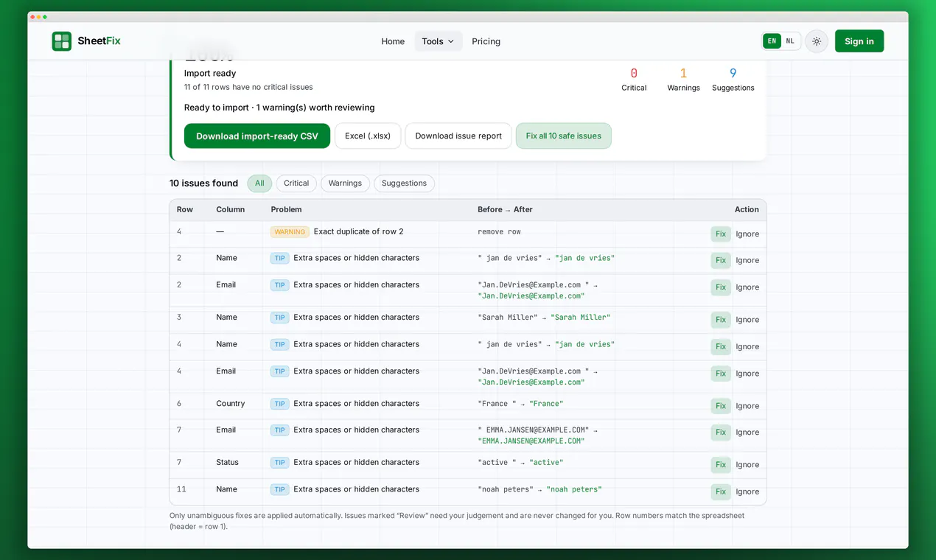Fix the Sarah Miller name issue
This screenshot has width=936, height=560.
point(721,320)
